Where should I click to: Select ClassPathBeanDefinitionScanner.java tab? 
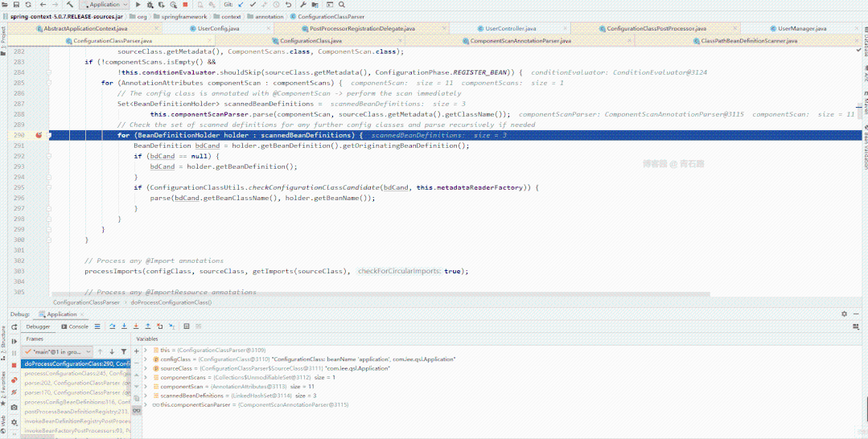(749, 41)
